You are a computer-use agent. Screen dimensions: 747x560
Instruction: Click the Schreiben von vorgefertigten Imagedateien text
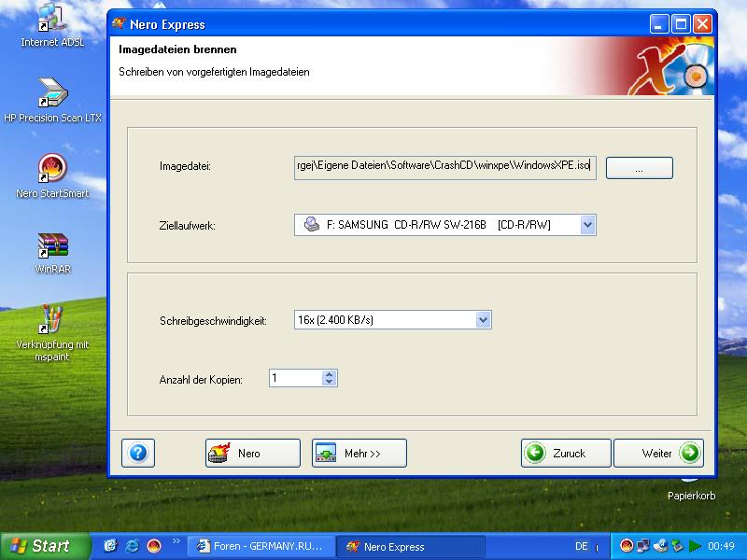[214, 73]
